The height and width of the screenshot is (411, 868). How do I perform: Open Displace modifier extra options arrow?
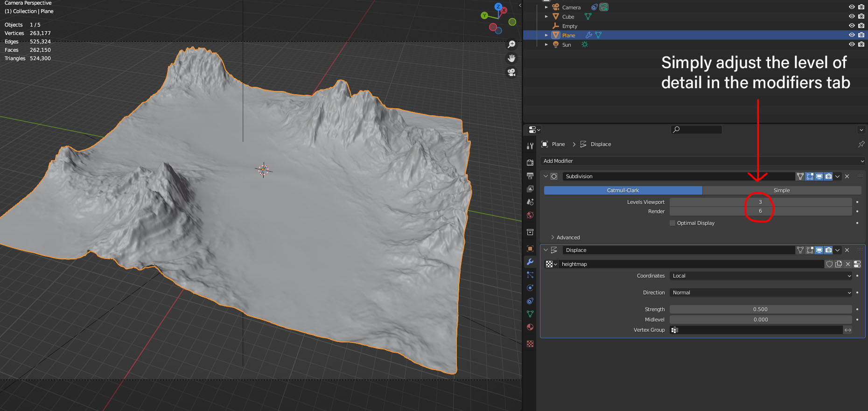coord(838,250)
